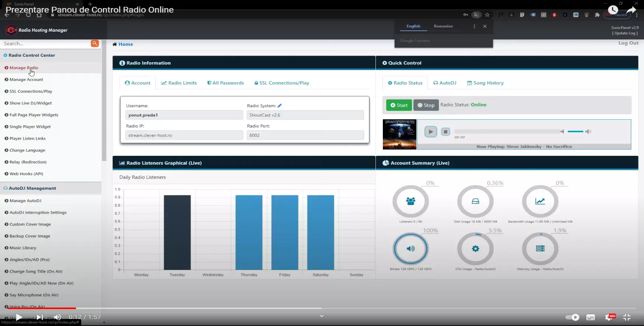Click the orange search icon button
This screenshot has height=326, width=644.
tap(95, 43)
